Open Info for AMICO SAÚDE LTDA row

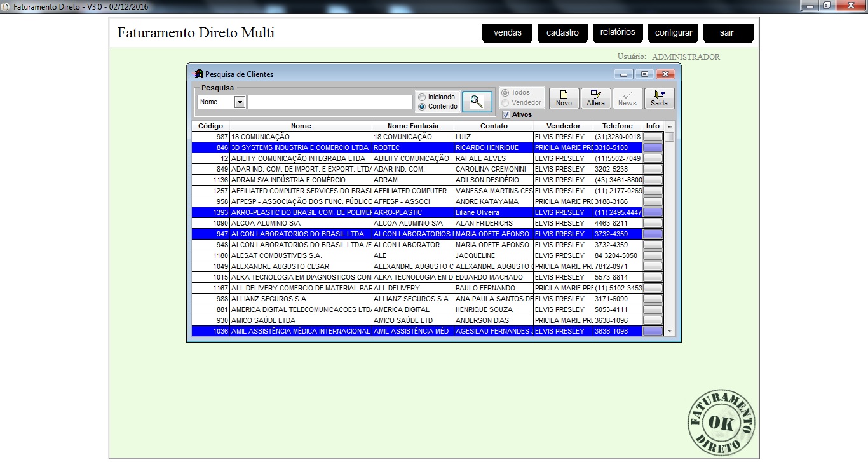tap(653, 320)
